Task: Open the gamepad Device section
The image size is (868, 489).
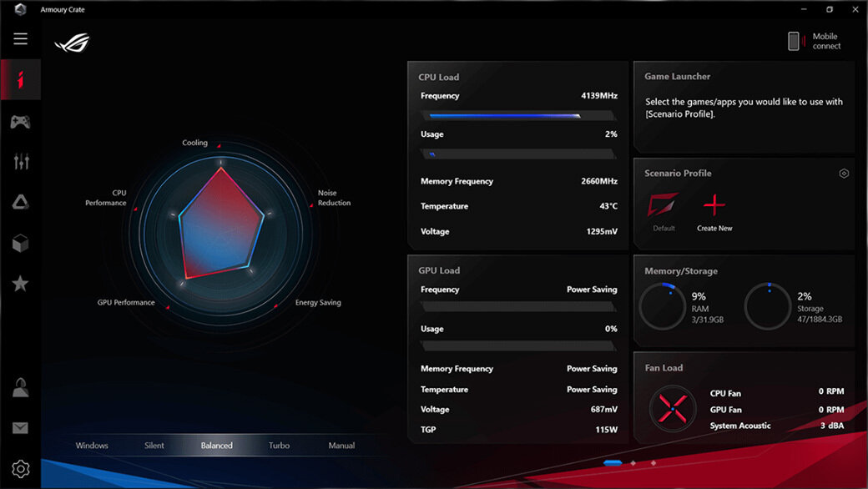Action: [20, 122]
